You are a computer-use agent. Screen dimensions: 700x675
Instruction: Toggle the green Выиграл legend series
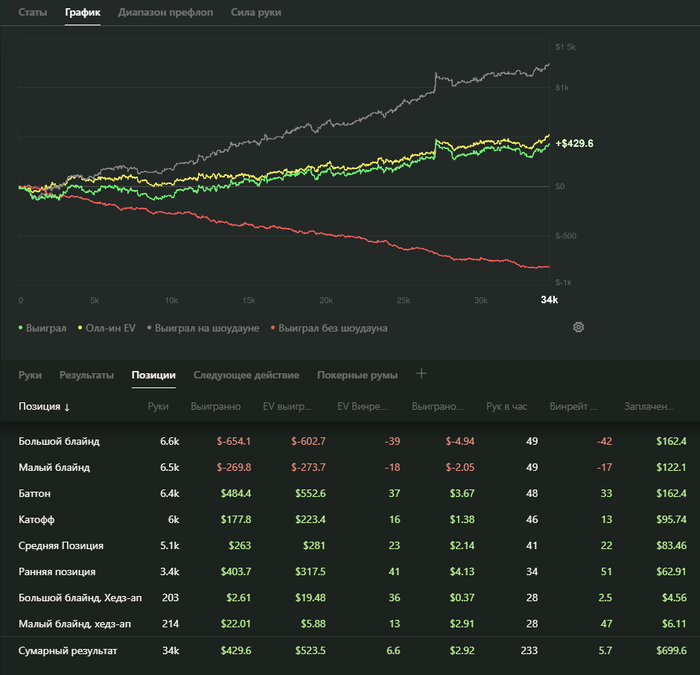coord(42,328)
